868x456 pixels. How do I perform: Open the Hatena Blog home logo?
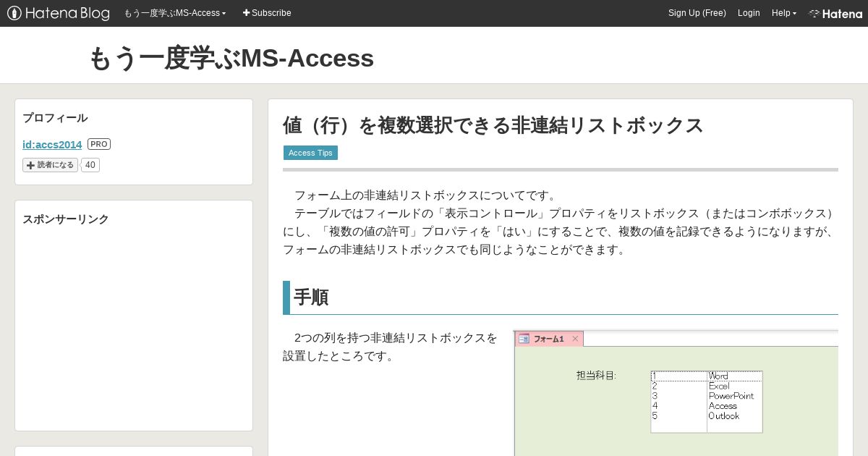click(58, 13)
